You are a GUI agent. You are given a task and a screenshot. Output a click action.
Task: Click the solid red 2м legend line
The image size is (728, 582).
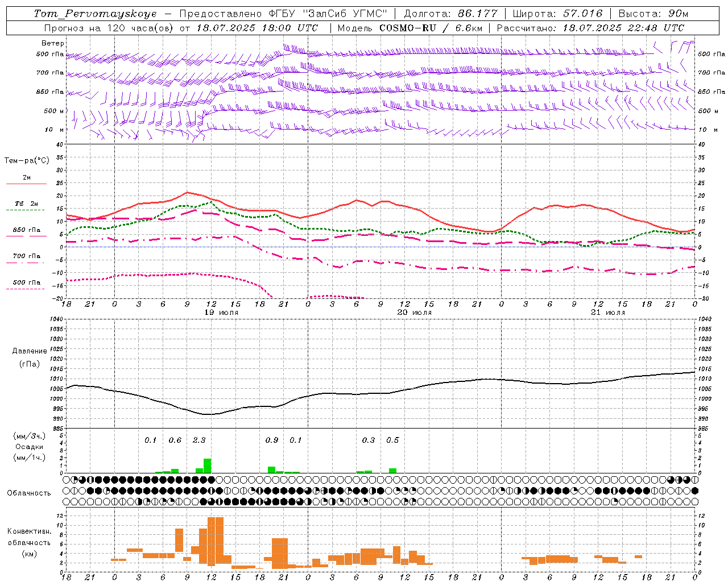[26, 184]
